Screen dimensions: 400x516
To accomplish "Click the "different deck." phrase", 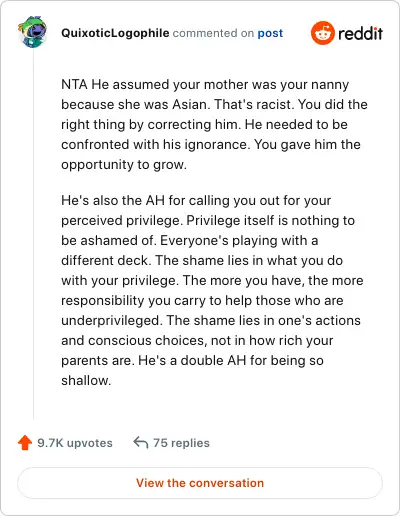I will pyautogui.click(x=106, y=260).
